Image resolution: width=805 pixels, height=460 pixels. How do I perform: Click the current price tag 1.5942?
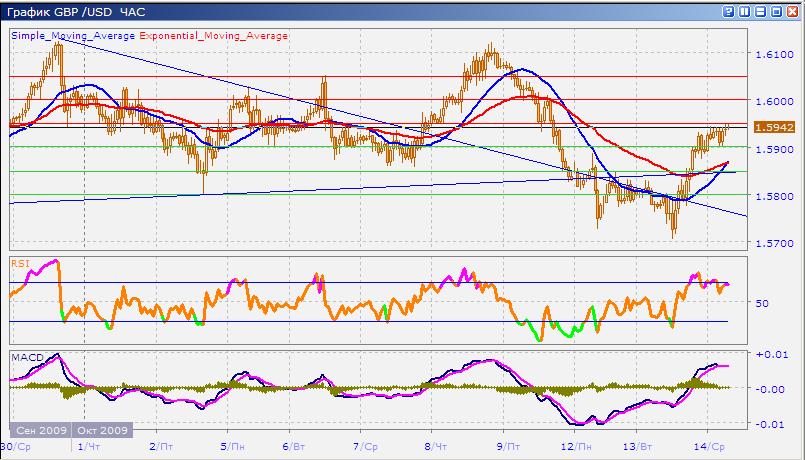(x=774, y=127)
